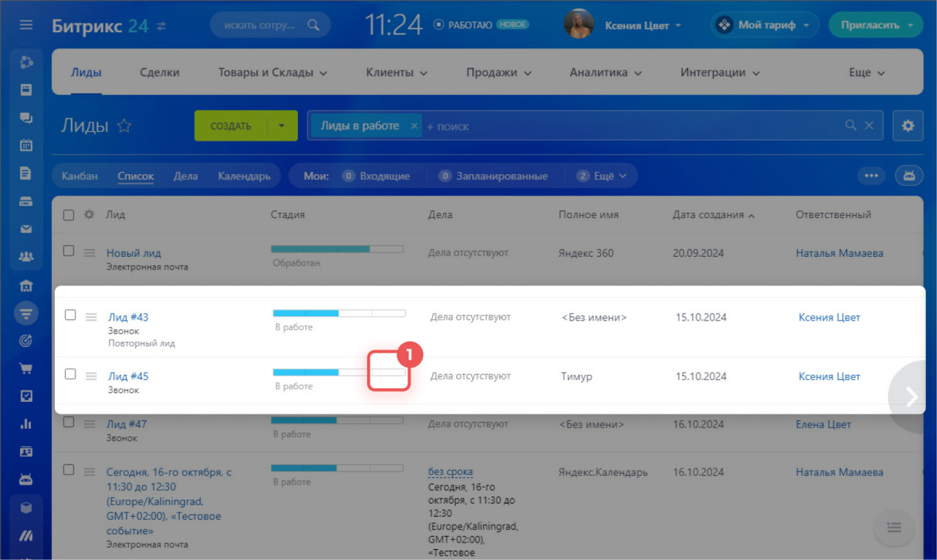Filter by Запланированные counter
The width and height of the screenshot is (937, 560).
pos(493,176)
